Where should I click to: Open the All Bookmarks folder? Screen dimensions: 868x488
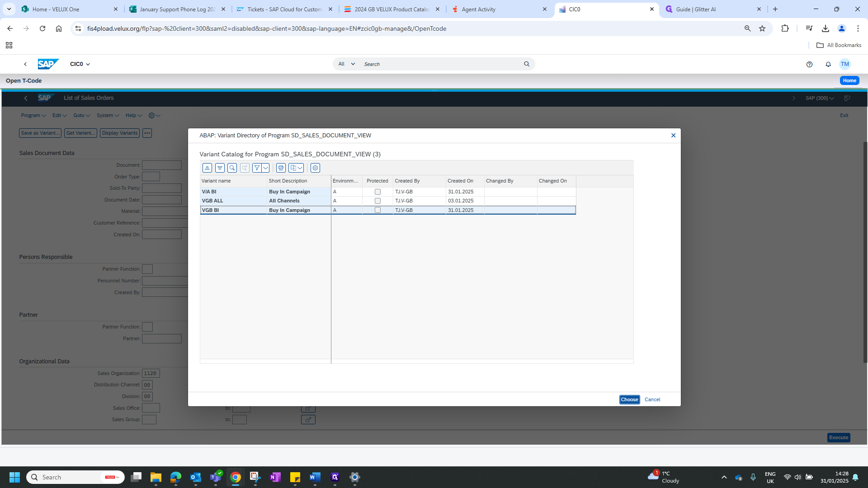click(839, 45)
